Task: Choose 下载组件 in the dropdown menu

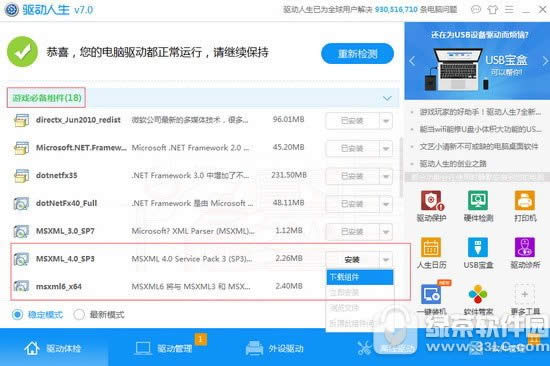Action: pyautogui.click(x=360, y=277)
